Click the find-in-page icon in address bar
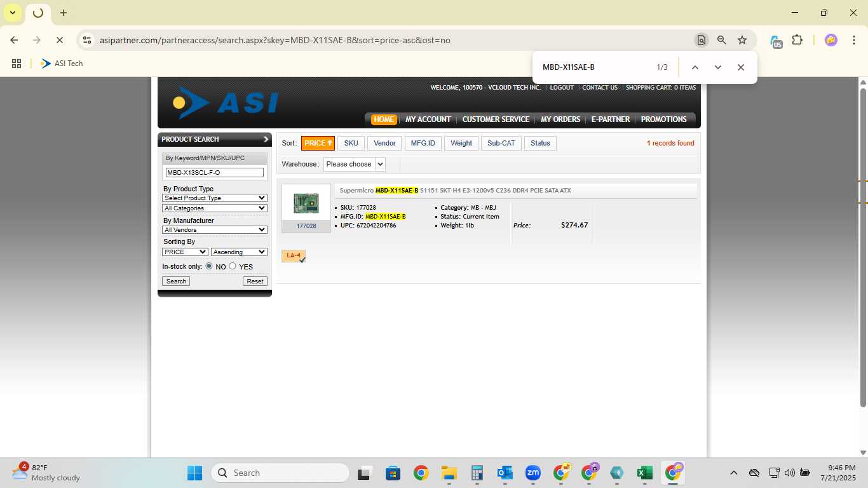The width and height of the screenshot is (868, 488). tap(701, 40)
